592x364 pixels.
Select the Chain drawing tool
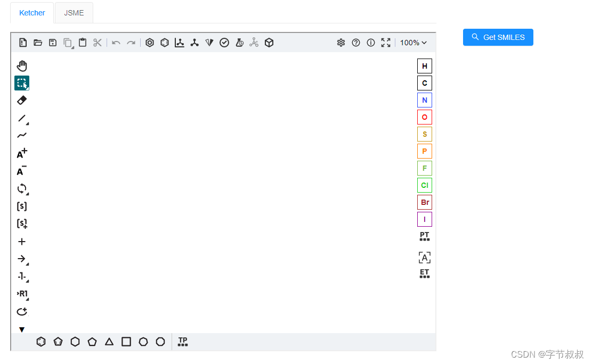(x=22, y=135)
